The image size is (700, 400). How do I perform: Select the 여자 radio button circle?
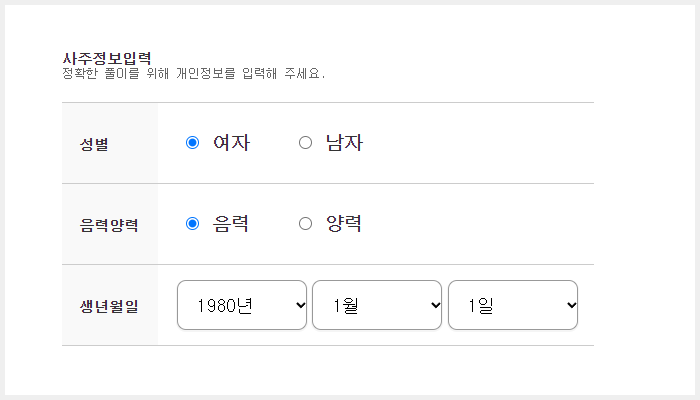192,143
